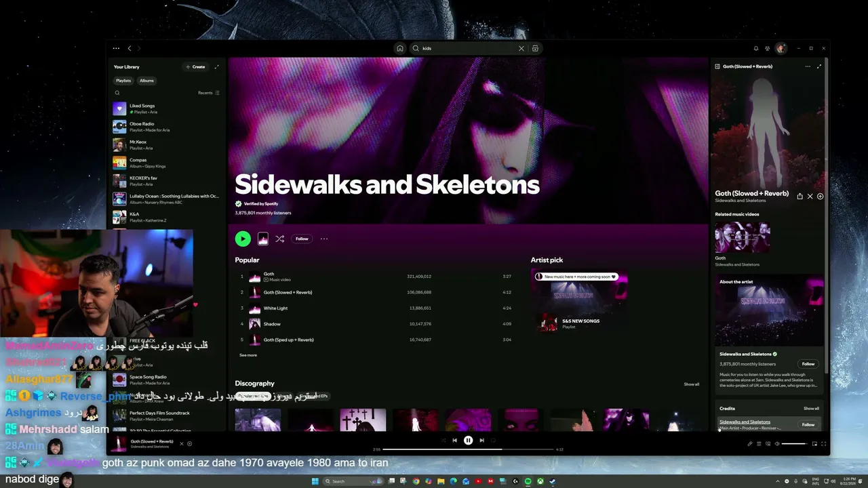This screenshot has height=488, width=868.
Task: Show all of the Discography
Action: (x=692, y=384)
